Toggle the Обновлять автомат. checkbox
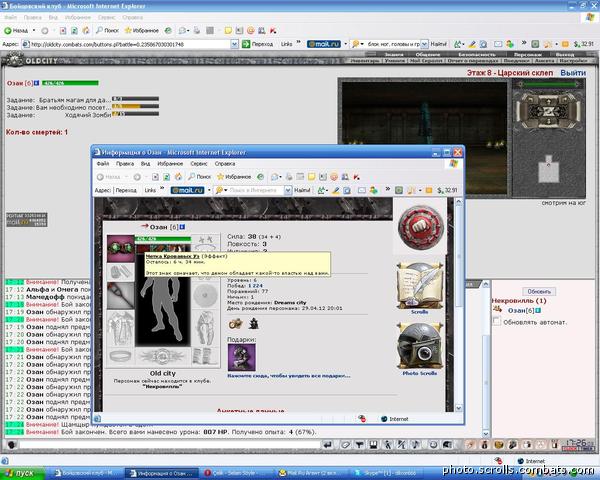Screen dimensions: 600x480 [496, 322]
